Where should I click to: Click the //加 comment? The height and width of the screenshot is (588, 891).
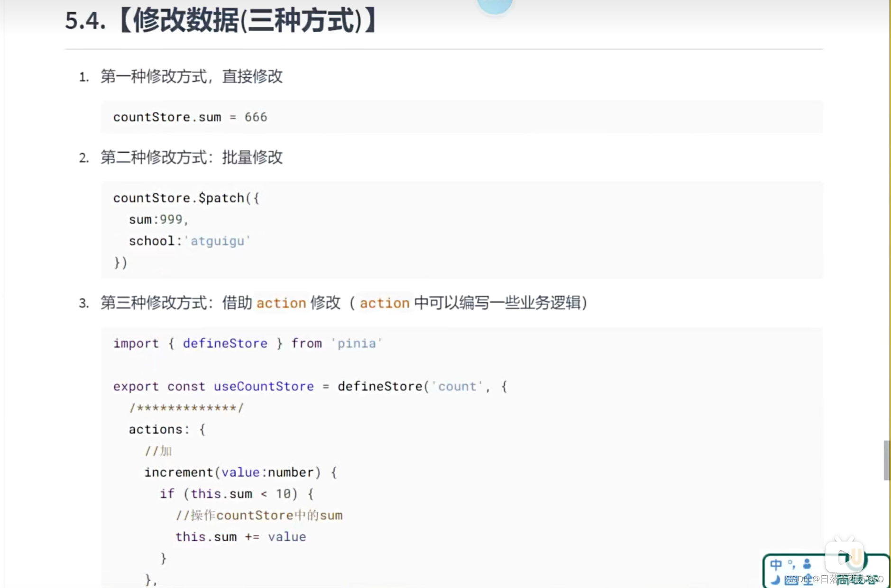[158, 451]
